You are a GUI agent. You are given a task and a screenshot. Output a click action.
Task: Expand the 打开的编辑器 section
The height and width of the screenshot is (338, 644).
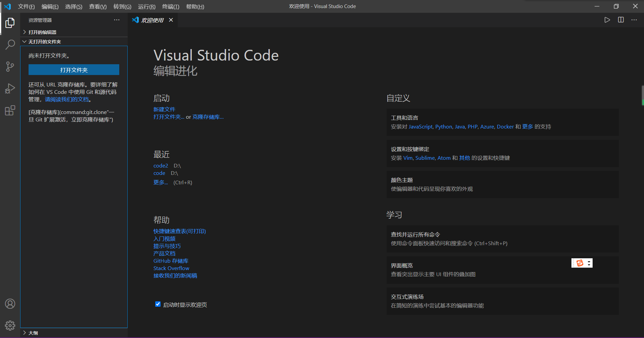(x=74, y=32)
